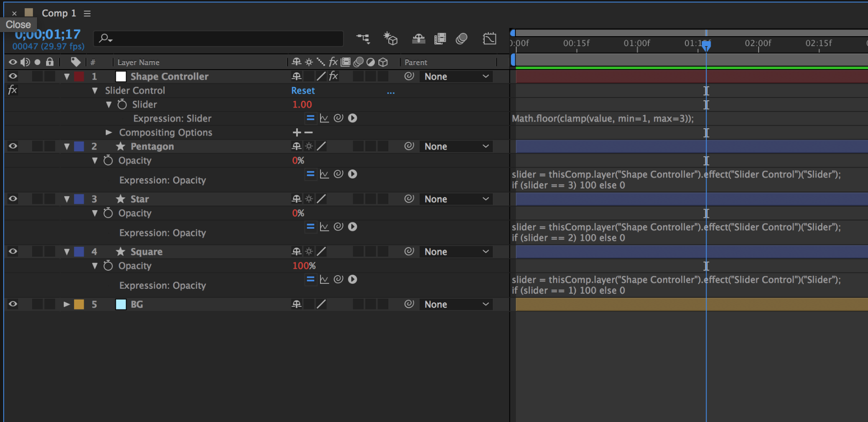Add a Compositing Options item with plus
This screenshot has height=422, width=868.
point(297,132)
